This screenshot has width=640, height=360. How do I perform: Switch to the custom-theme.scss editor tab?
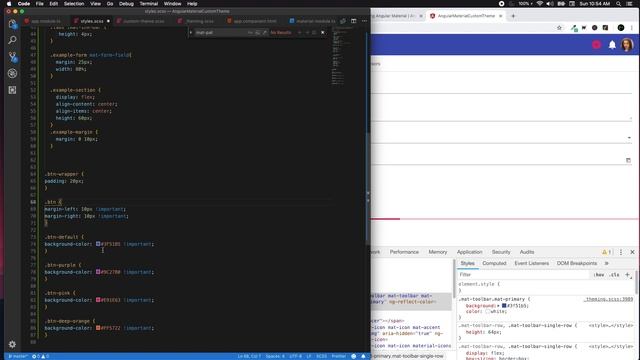144,21
